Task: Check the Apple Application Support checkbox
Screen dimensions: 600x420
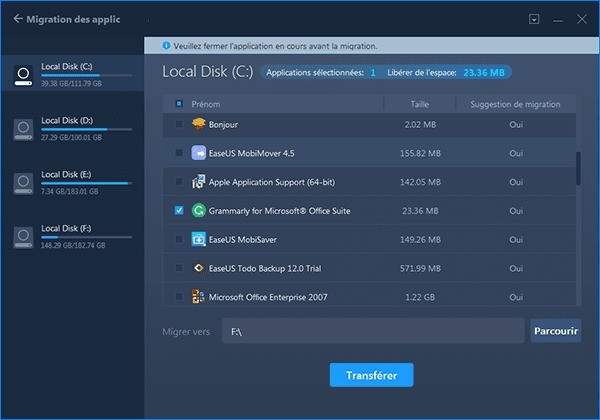Action: [x=179, y=181]
